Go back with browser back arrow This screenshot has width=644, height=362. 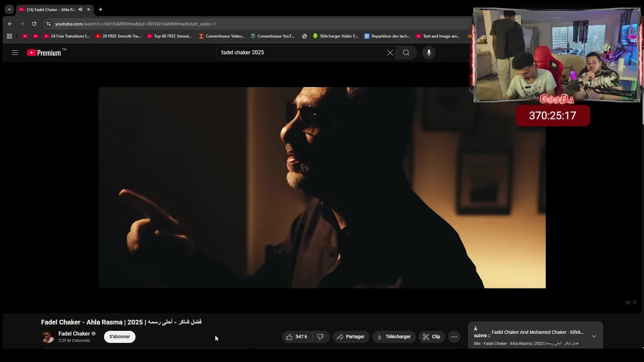click(x=10, y=24)
